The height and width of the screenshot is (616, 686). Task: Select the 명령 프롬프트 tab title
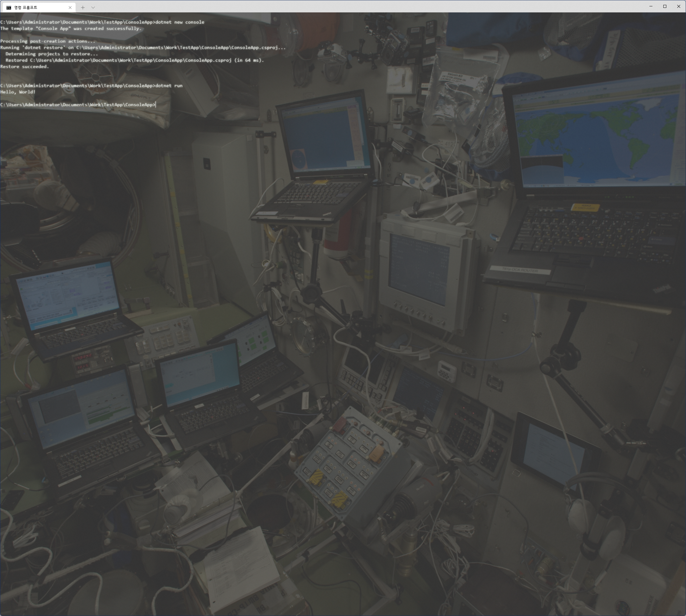pos(26,8)
